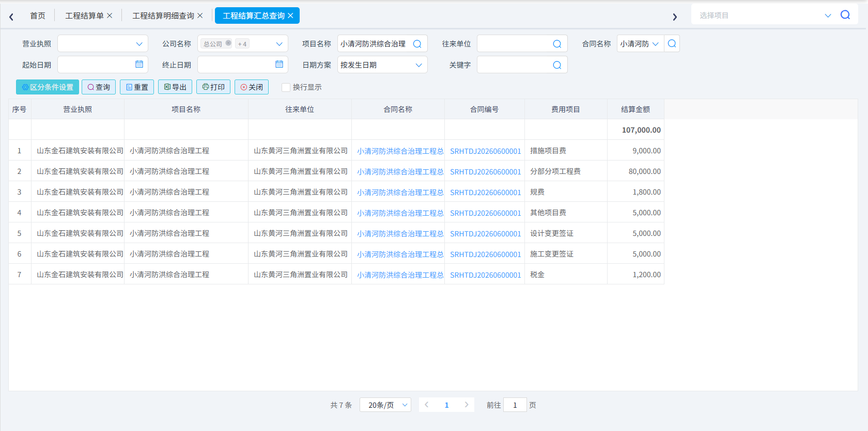Switch to the 工程结算明细查询 tab

click(x=163, y=16)
